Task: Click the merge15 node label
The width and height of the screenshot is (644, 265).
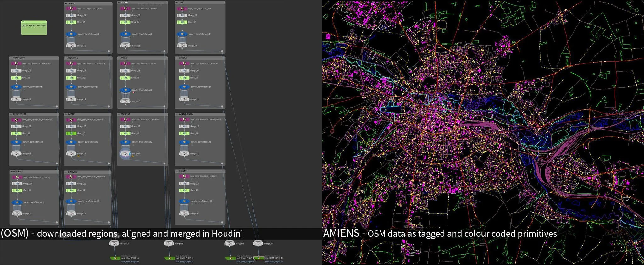Action: click(x=81, y=99)
